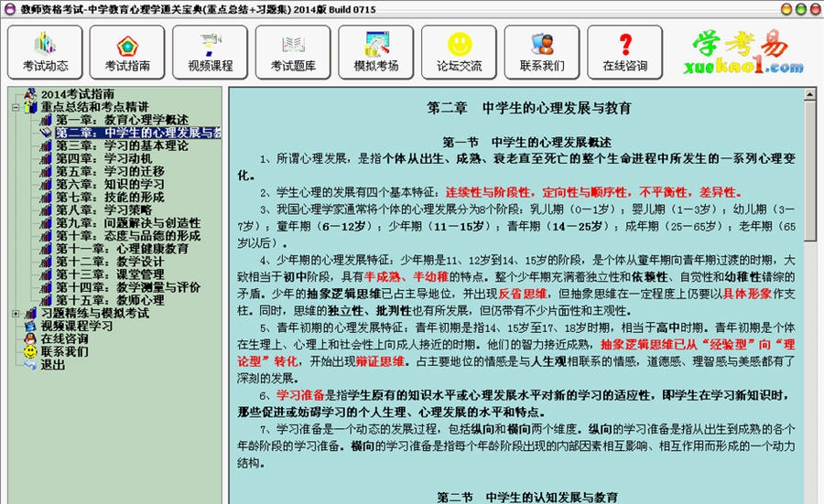Open the 考试动态 toolbar button
The width and height of the screenshot is (824, 504).
45,52
